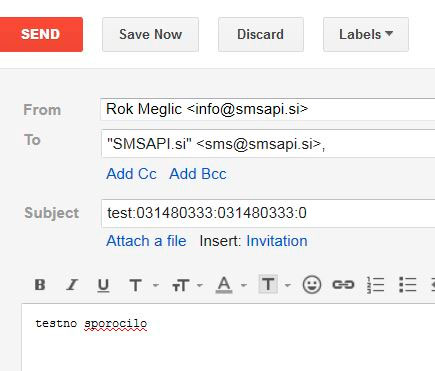
Task: Open the font dropdown arrow next to T
Action: tap(156, 285)
